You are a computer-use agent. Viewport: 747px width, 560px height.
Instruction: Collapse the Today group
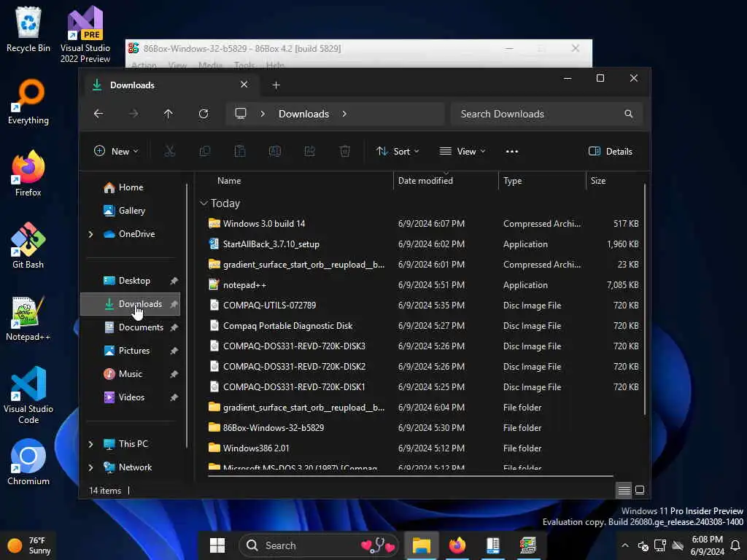204,203
